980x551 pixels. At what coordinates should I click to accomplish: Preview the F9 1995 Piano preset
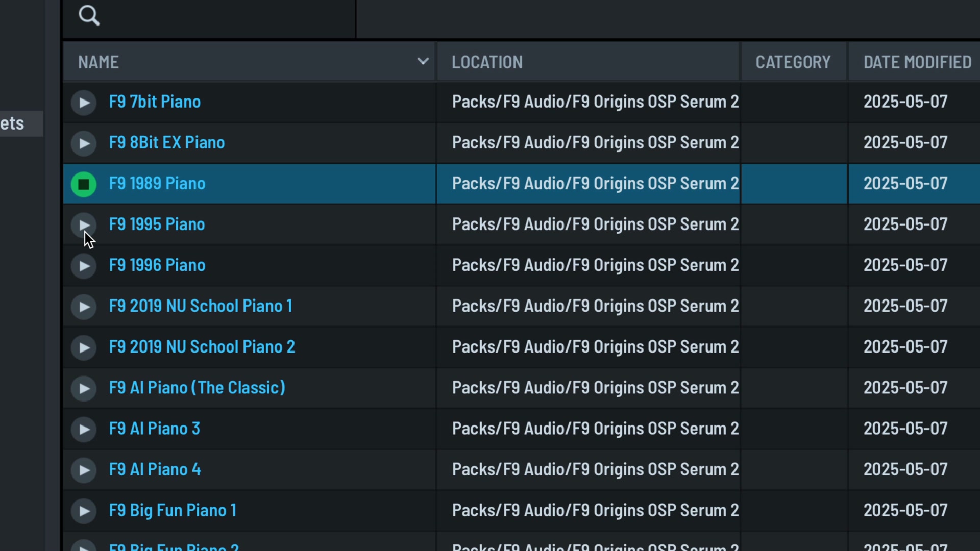click(84, 225)
